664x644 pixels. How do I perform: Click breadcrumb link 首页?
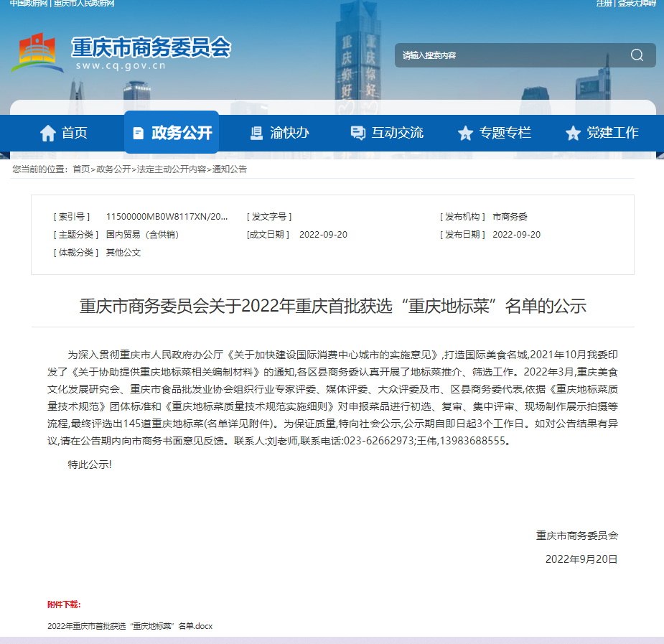coord(81,169)
